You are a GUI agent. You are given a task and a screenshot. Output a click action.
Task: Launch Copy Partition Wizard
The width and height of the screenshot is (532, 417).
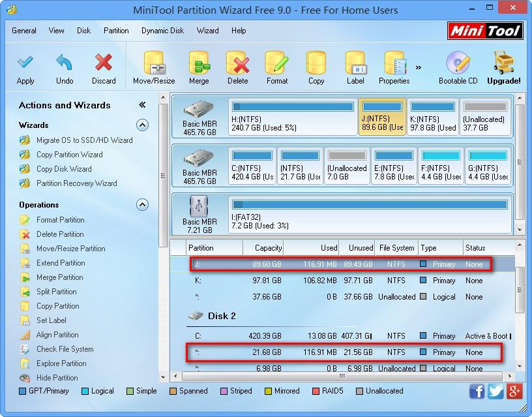[x=70, y=155]
